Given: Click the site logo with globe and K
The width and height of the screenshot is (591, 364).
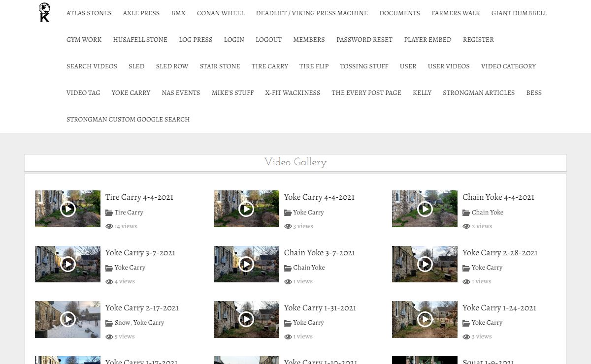Looking at the screenshot, I should [44, 12].
